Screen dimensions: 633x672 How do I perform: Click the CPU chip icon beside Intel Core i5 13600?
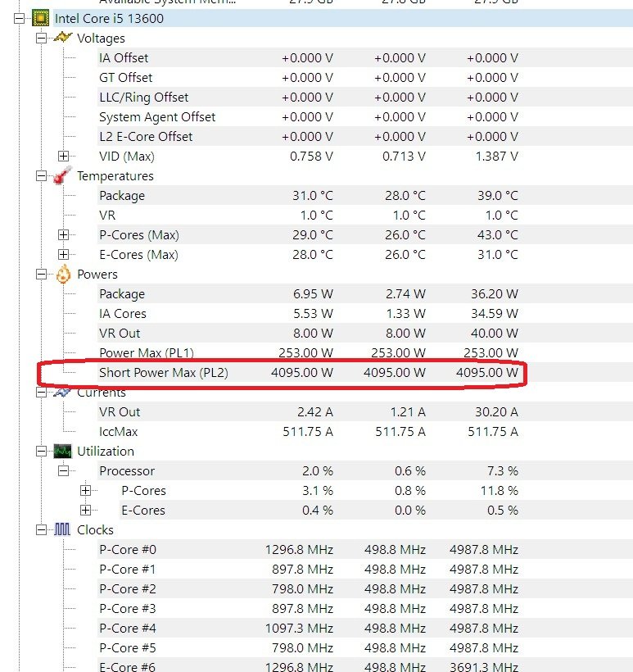(x=41, y=18)
